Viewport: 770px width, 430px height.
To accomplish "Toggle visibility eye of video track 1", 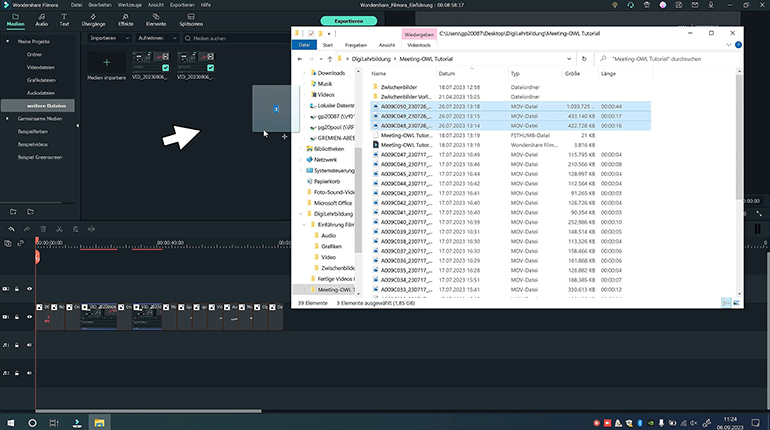I will [29, 317].
